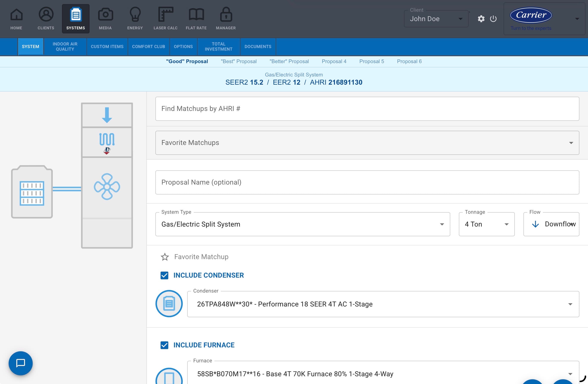Switch to the System tab
Viewport: 588px width, 384px height.
[x=31, y=47]
